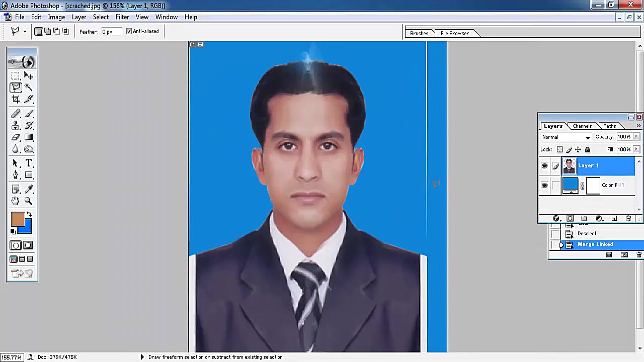Toggle lock position

tap(578, 149)
